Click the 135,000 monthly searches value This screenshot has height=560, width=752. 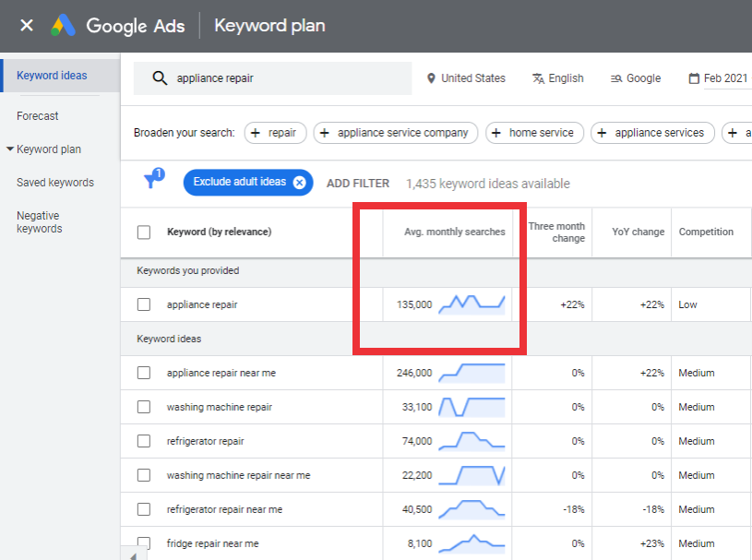coord(414,304)
